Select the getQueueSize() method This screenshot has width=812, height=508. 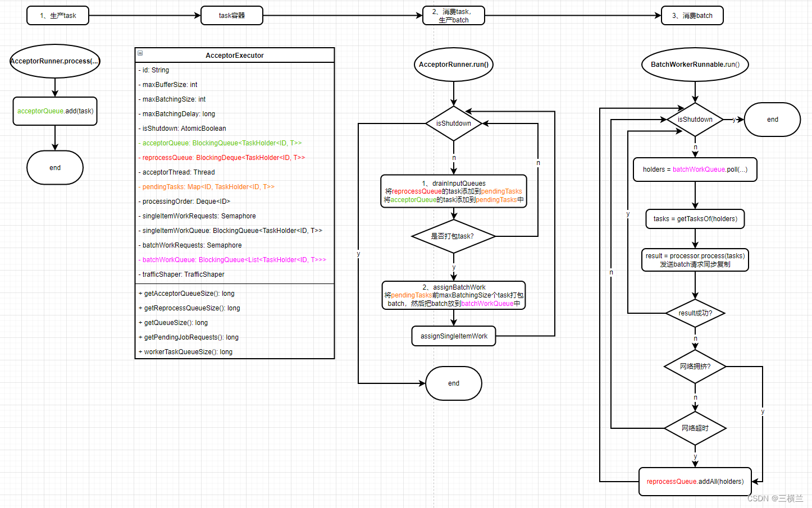235,323
